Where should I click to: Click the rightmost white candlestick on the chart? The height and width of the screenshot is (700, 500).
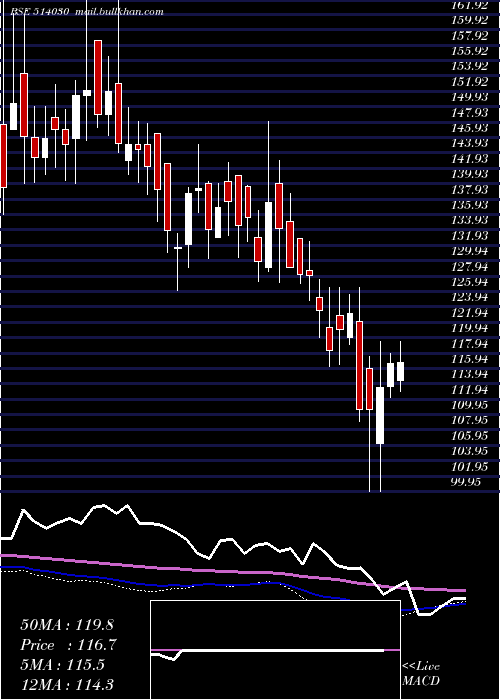pyautogui.click(x=400, y=371)
